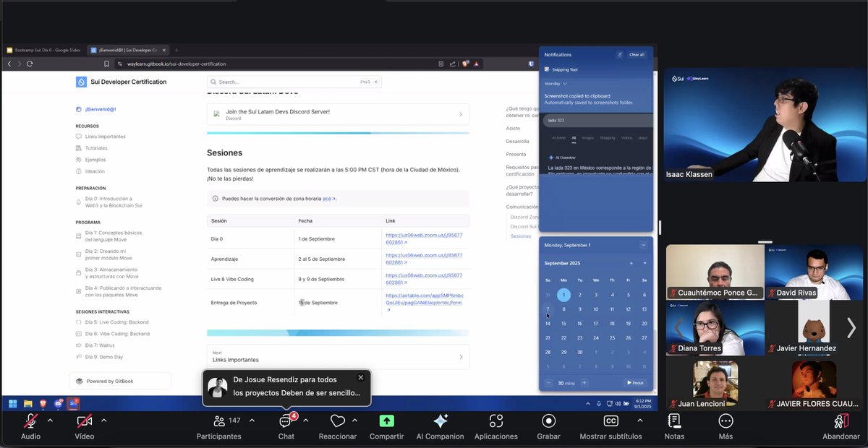Screen dimensions: 868x448
Task: Open Día 7: Walrus in sidebar
Action: (x=100, y=345)
